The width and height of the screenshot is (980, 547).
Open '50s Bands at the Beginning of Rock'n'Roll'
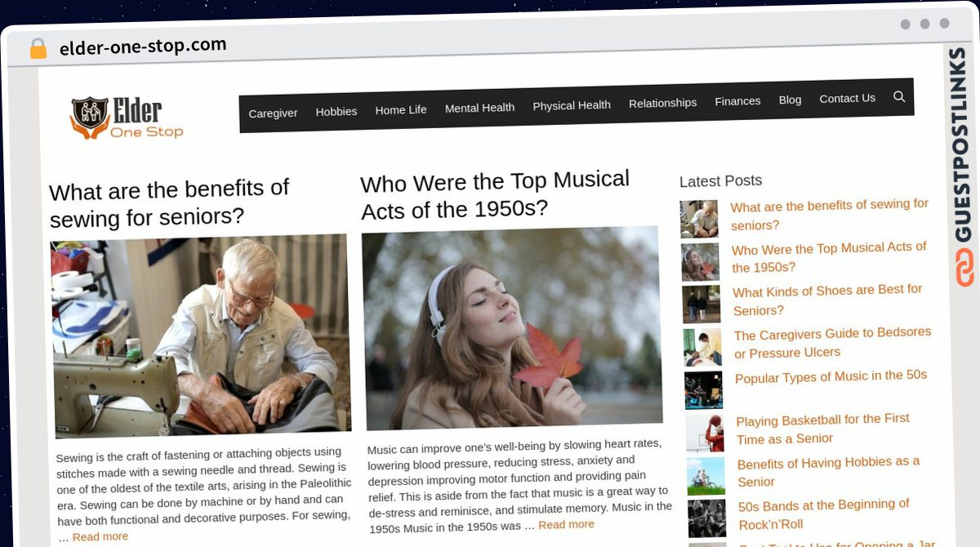823,514
